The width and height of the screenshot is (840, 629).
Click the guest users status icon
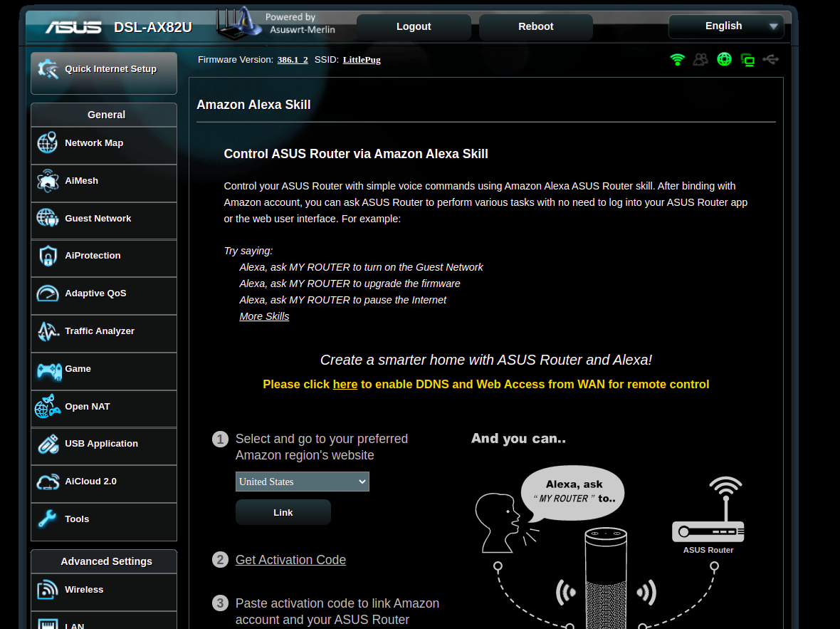click(700, 60)
